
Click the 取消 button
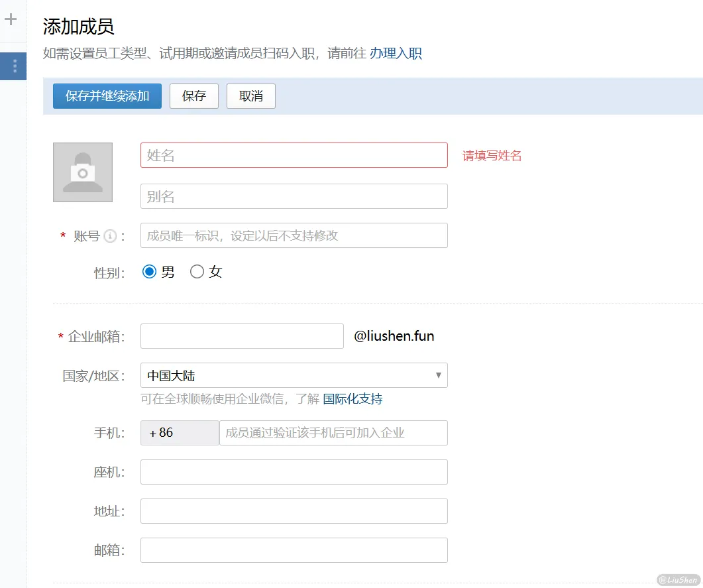[251, 96]
